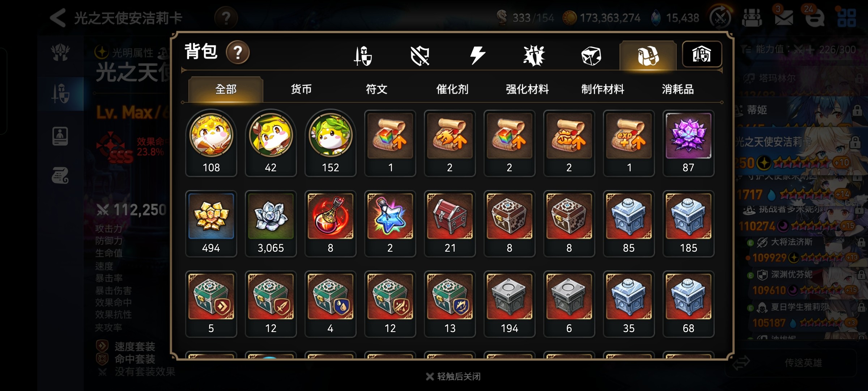Viewport: 868px width, 391px height.
Task: Select the exp scroll item
Action: point(629,143)
